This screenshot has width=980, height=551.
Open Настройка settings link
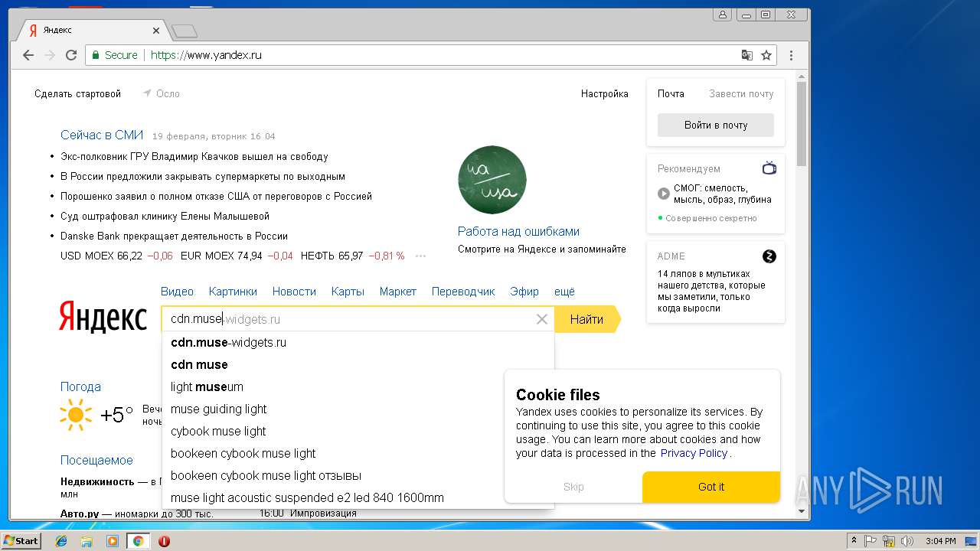point(605,93)
